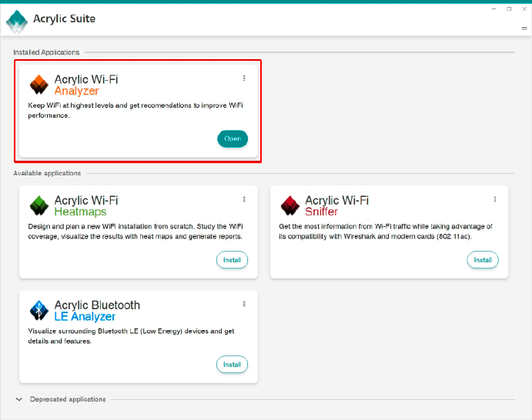The height and width of the screenshot is (420, 532).
Task: Click the Available applications heading
Action: pyautogui.click(x=47, y=173)
